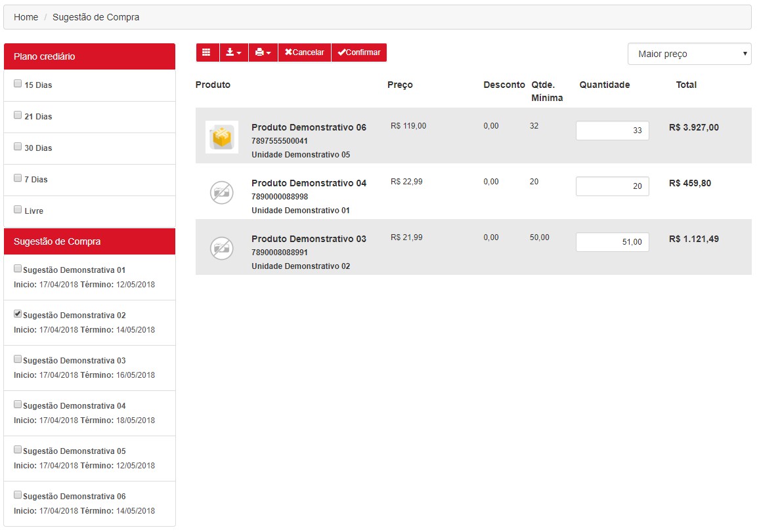Uncheck Sugestão Demonstrativa 02 checkbox
The image size is (759, 532).
tap(18, 314)
